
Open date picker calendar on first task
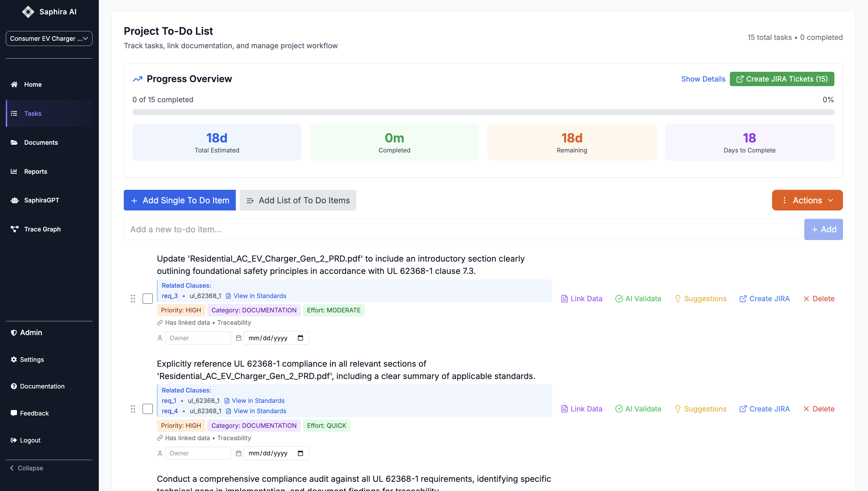(x=300, y=338)
